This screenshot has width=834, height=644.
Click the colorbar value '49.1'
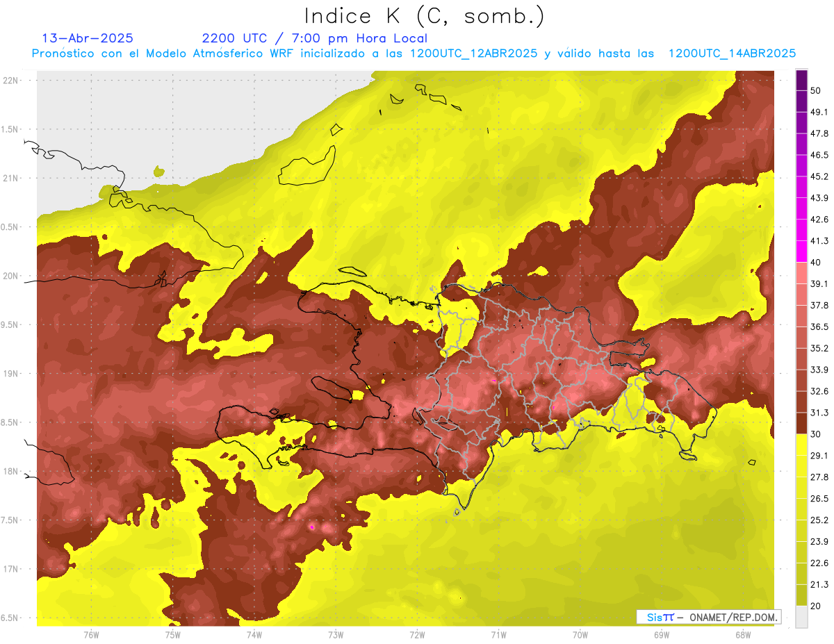click(819, 113)
